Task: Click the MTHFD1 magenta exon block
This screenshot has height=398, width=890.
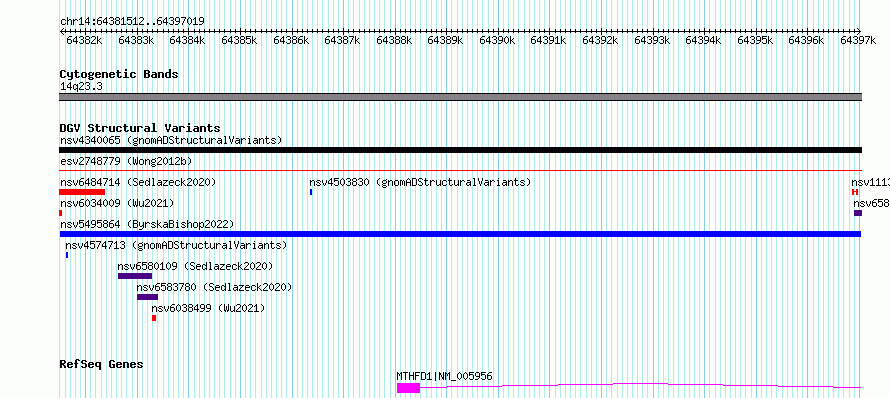Action: tap(408, 388)
